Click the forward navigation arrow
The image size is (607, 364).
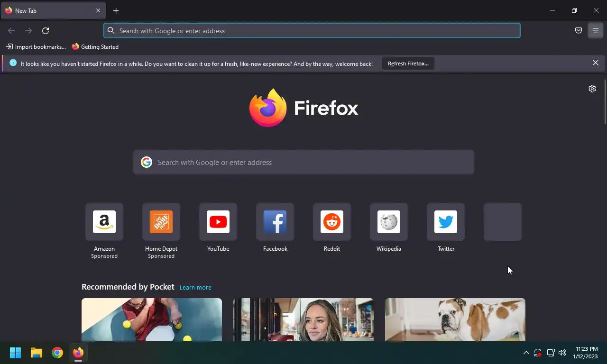point(28,31)
